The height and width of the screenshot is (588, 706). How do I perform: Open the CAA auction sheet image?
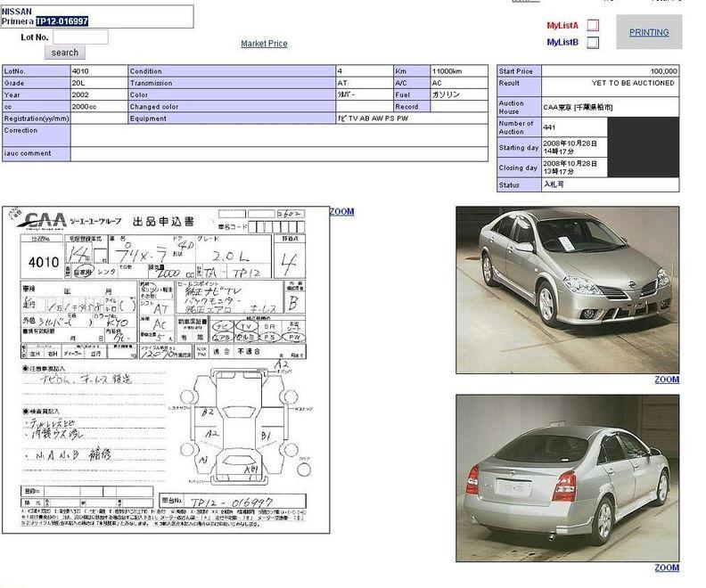pos(166,370)
